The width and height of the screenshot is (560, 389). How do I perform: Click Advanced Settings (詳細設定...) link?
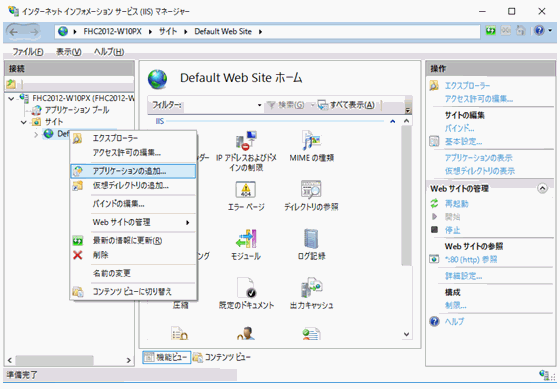[x=463, y=276]
